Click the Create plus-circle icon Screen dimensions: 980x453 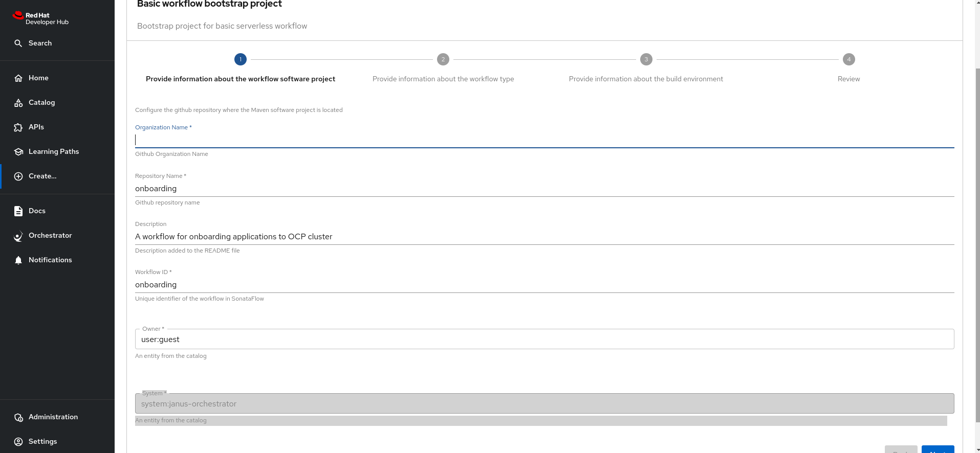coord(18,176)
